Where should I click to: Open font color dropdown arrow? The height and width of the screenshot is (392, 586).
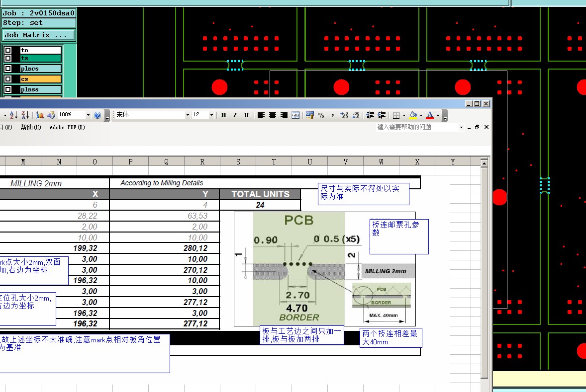point(438,115)
